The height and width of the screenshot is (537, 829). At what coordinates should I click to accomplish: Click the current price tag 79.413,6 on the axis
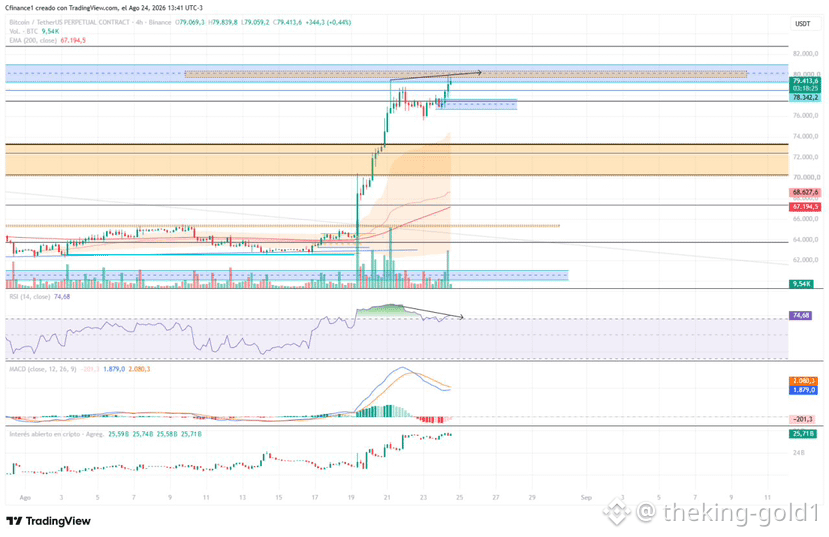(805, 81)
